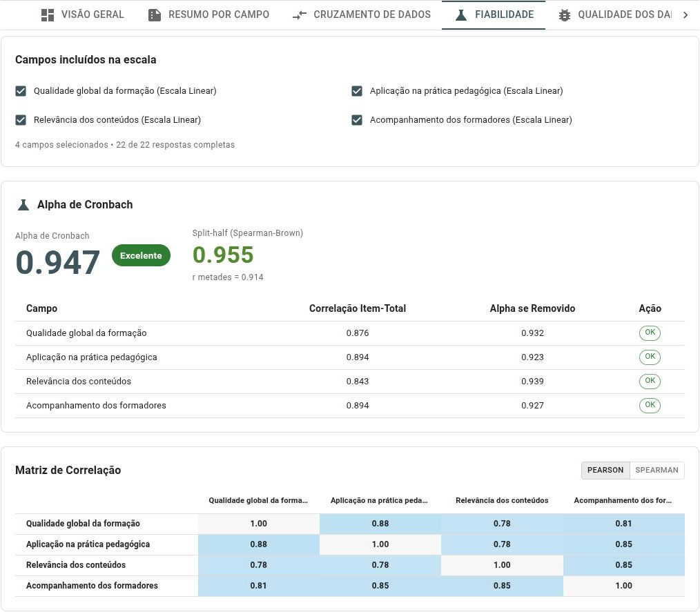Screen dimensions: 700x612
Task: Click Correlação Item-Total column header
Action: coord(358,308)
